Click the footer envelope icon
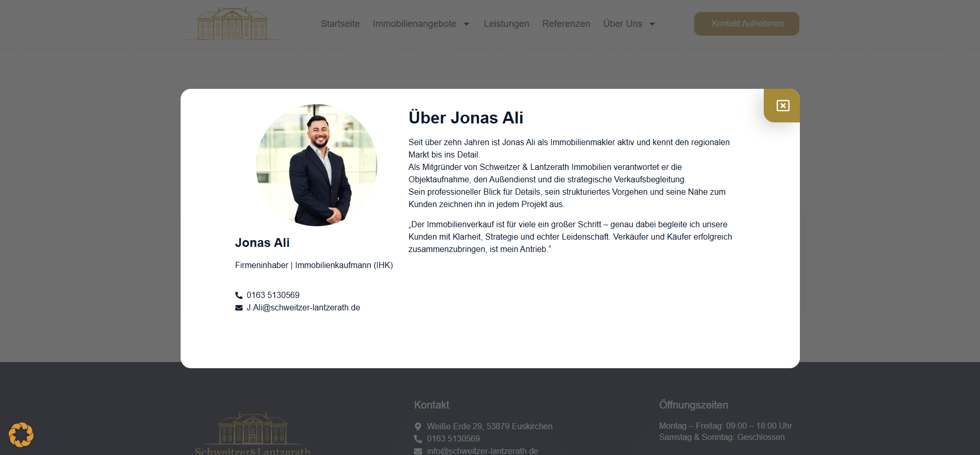This screenshot has width=980, height=455. point(418,451)
